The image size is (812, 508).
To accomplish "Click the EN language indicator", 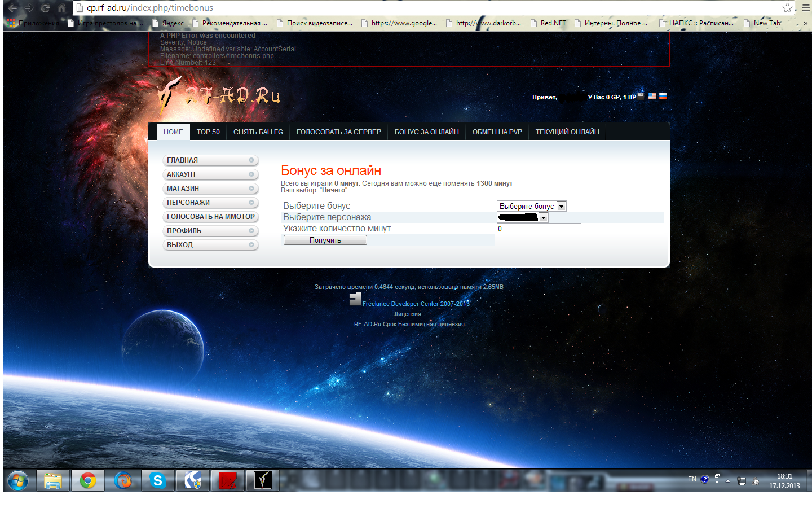I will 692,480.
